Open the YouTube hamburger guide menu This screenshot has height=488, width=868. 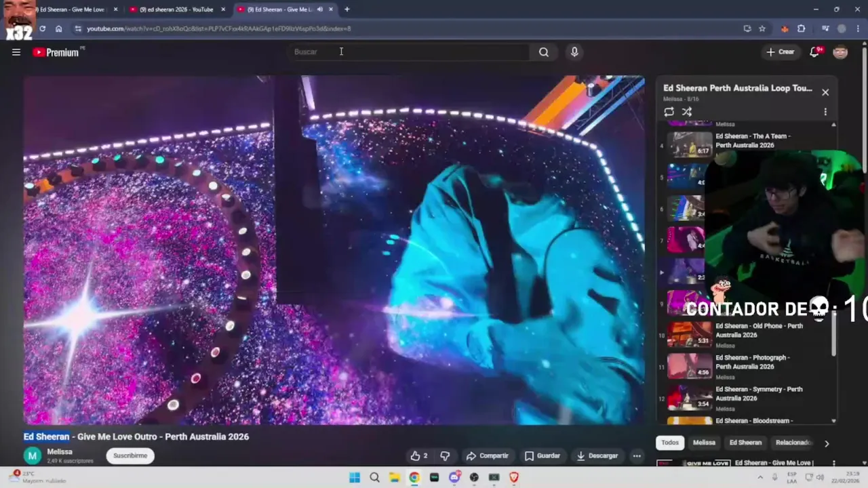[16, 52]
